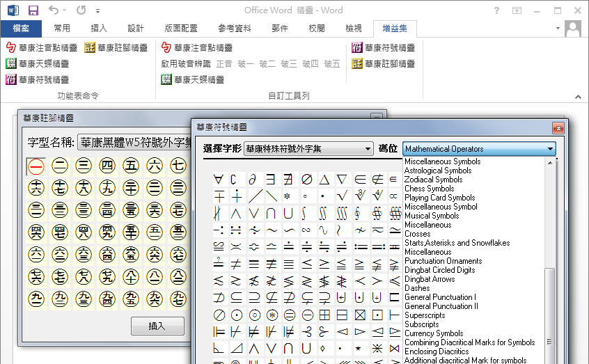Switch to the 設計 tab

click(x=136, y=29)
